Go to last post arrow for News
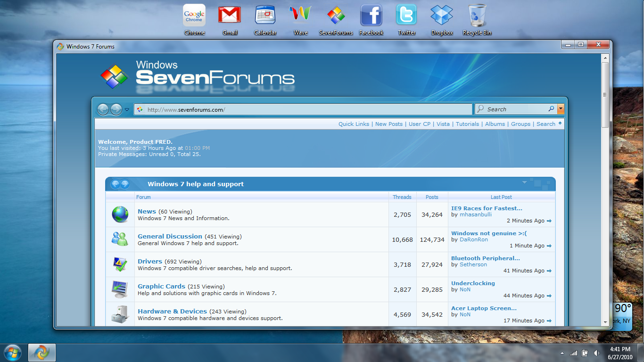The image size is (644, 362). click(x=549, y=221)
